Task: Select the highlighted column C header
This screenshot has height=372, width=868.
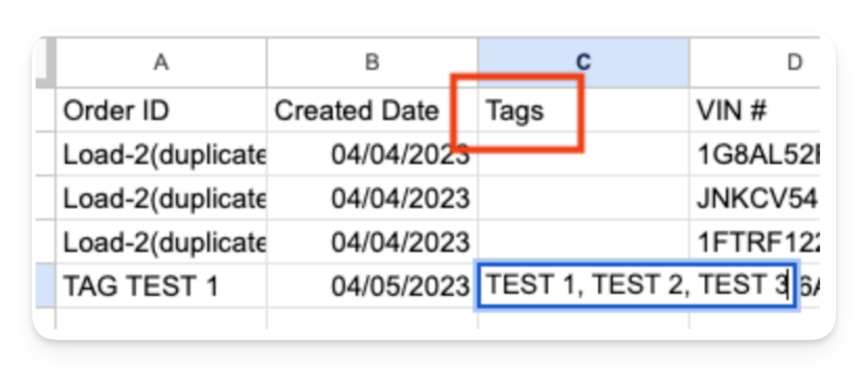Action: point(584,63)
